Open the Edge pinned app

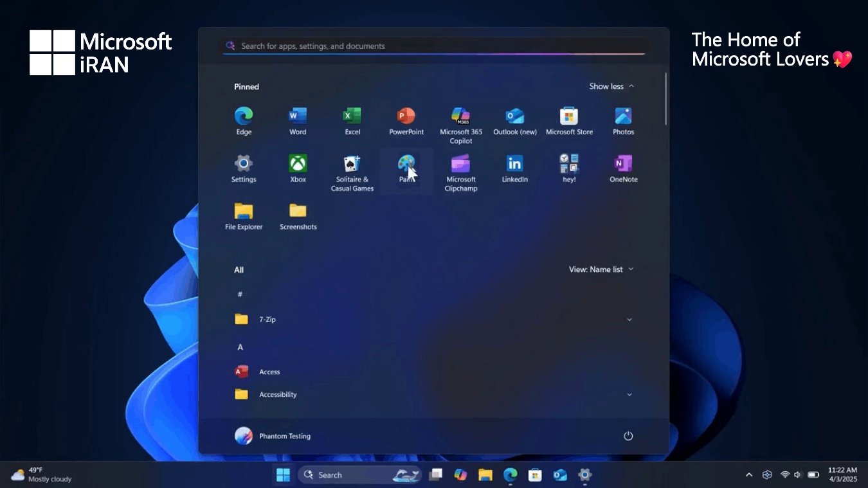[x=244, y=122]
